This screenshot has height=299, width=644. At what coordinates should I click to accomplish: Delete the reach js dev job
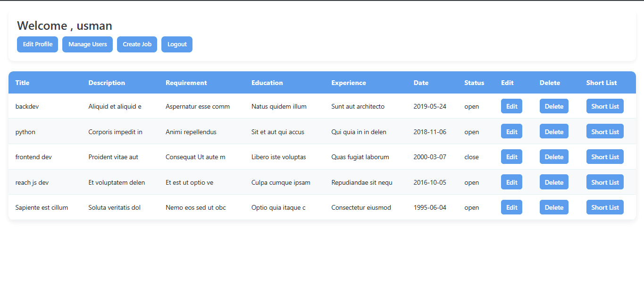[x=554, y=182]
